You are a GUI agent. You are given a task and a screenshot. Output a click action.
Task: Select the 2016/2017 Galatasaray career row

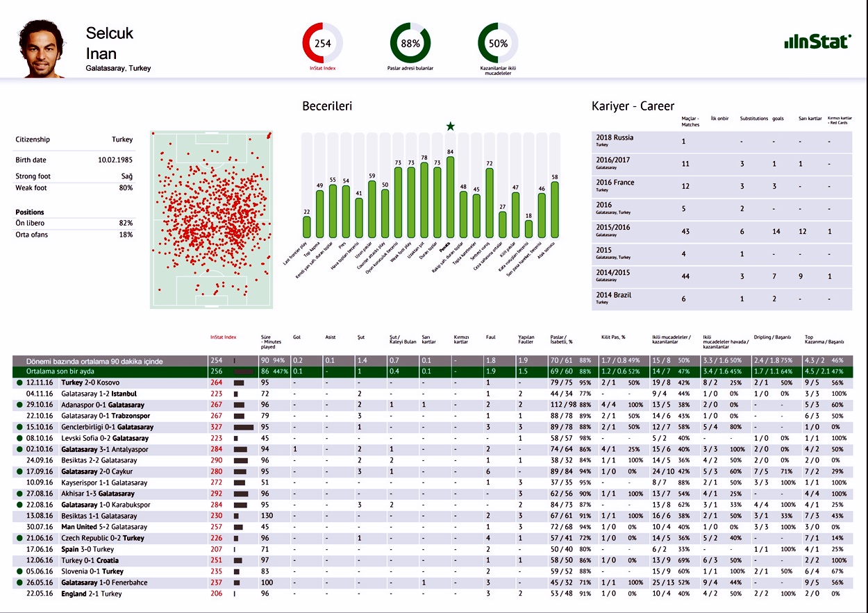pos(722,164)
